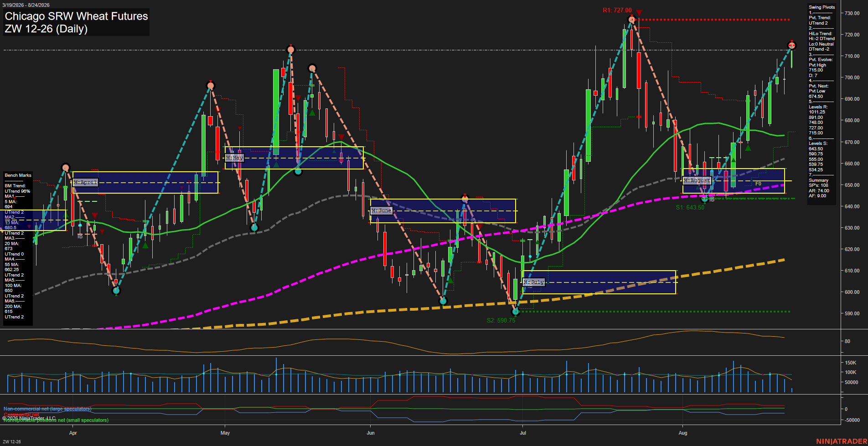Click the SP's: 108 summary line
Image resolution: width=868 pixels, height=446 pixels.
tap(818, 185)
